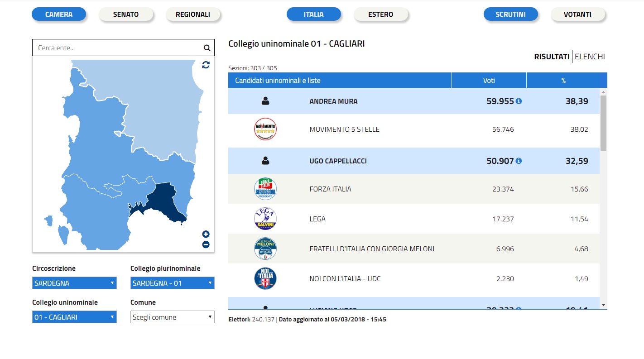Click info icon beside Ugo Cappellacci's votes
This screenshot has height=359, width=644.
pos(519,161)
